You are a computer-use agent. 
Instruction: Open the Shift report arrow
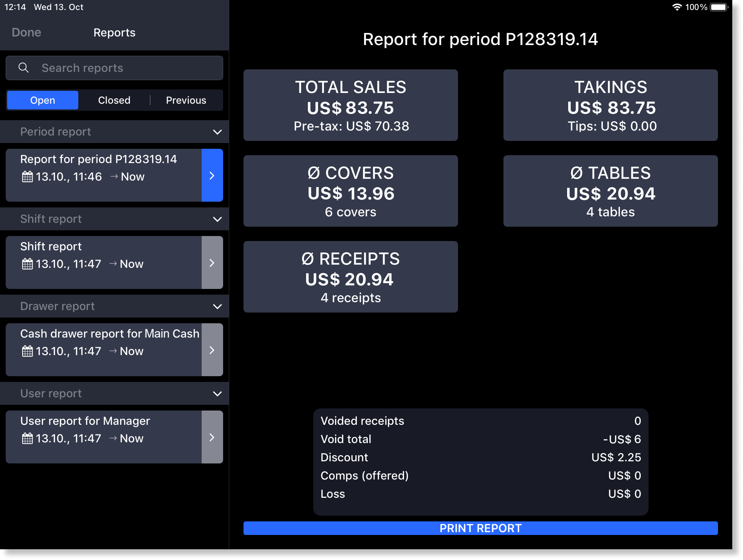(212, 262)
